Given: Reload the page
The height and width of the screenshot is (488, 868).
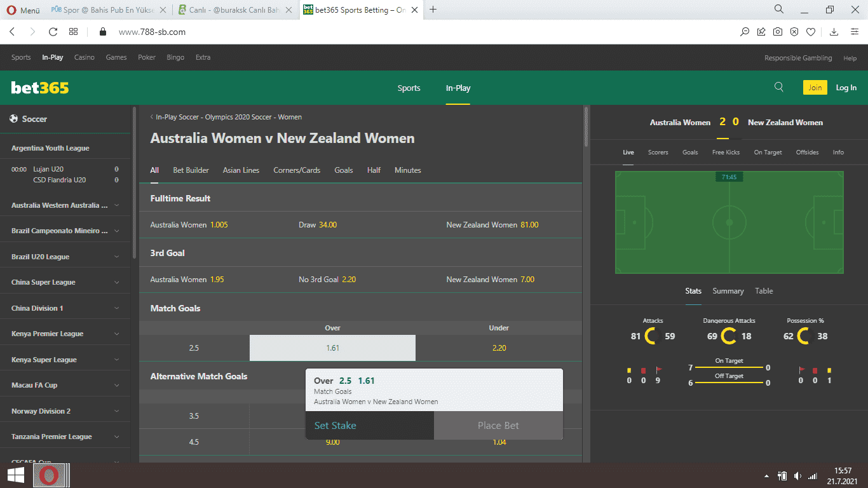Looking at the screenshot, I should pyautogui.click(x=53, y=32).
